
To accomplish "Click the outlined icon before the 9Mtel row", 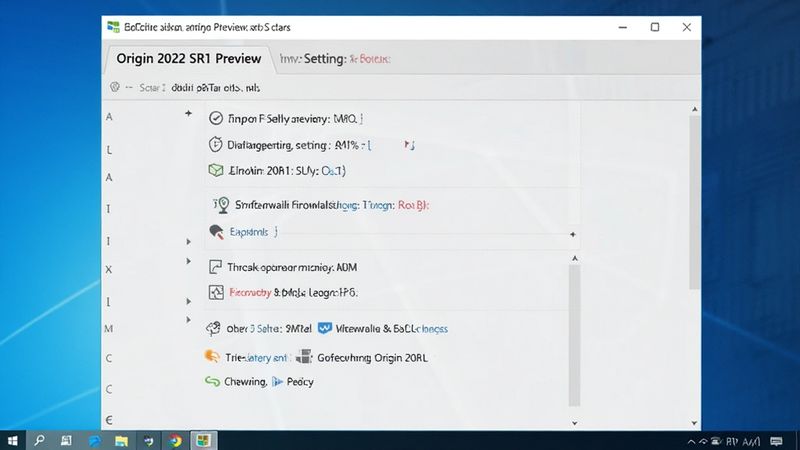I will pos(213,329).
